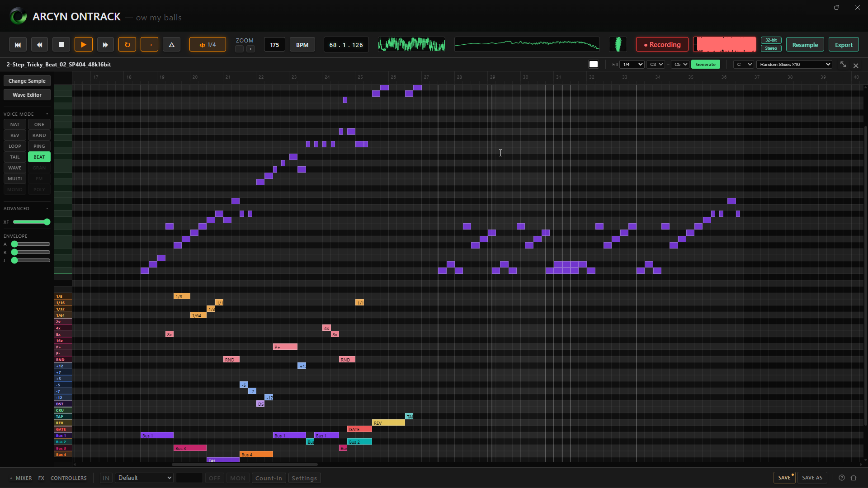Enable the BEAT voice mode
868x488 pixels.
point(39,157)
